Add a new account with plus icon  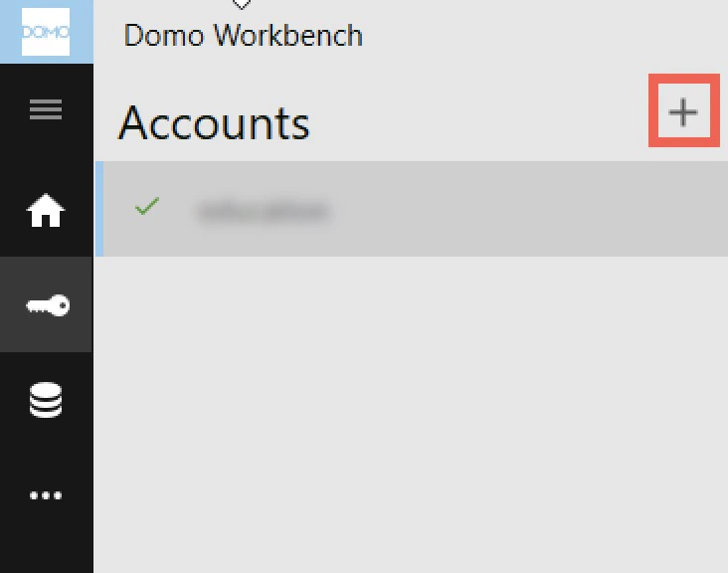(683, 111)
